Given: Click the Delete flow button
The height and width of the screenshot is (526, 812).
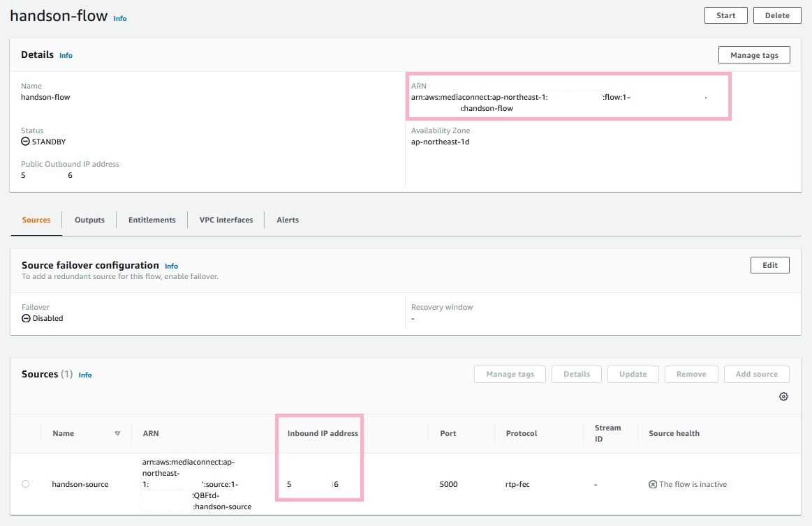Looking at the screenshot, I should pyautogui.click(x=777, y=15).
